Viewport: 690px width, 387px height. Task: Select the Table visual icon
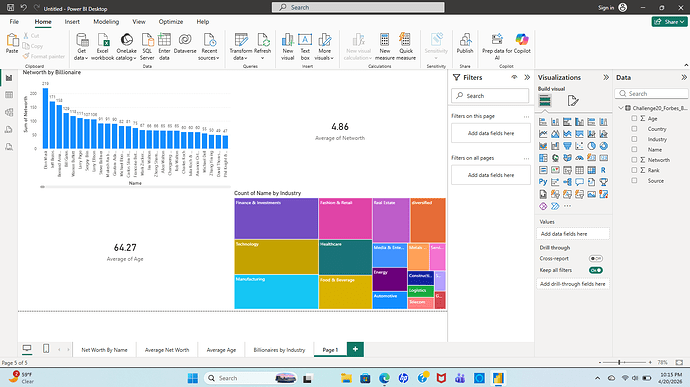(579, 170)
